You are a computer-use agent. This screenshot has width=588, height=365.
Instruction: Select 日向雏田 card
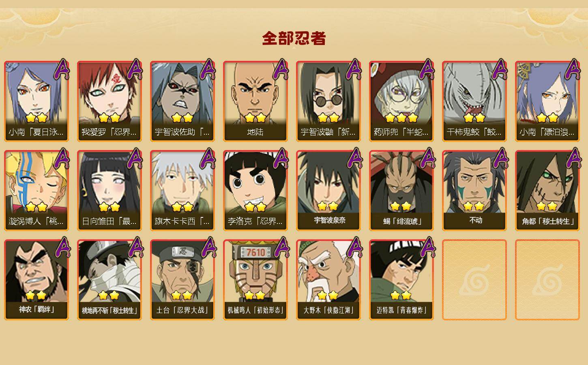coord(109,191)
